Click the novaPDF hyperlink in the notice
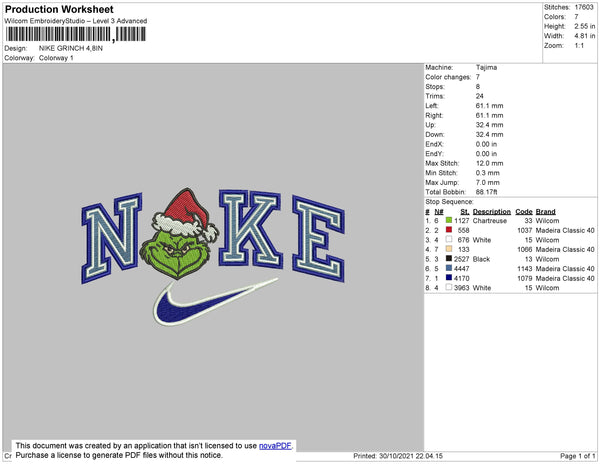This screenshot has height=464, width=600. tap(275, 446)
